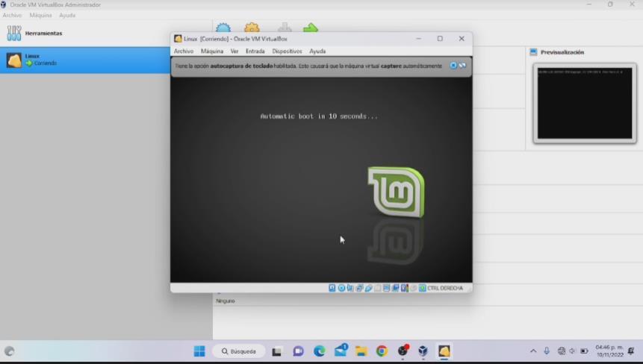The height and width of the screenshot is (364, 643).
Task: Open Archivo menu in VirtualBox Administrador
Action: point(12,15)
